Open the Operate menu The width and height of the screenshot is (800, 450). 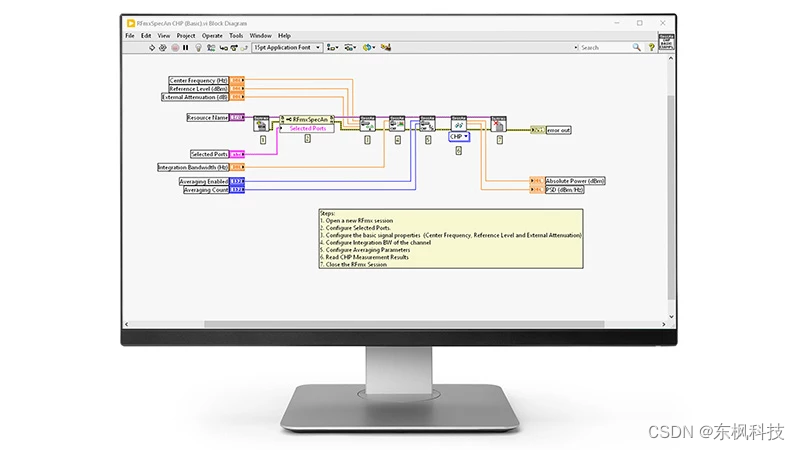pyautogui.click(x=212, y=36)
